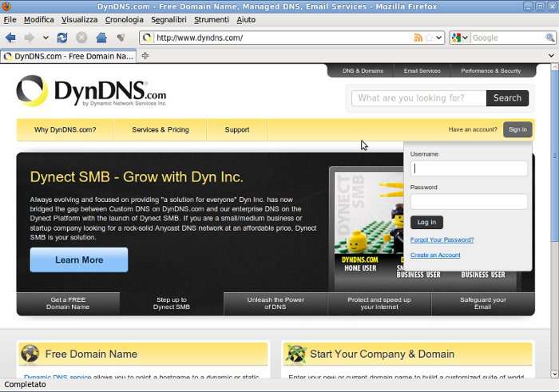Click the Forward navigation arrow

(x=29, y=38)
